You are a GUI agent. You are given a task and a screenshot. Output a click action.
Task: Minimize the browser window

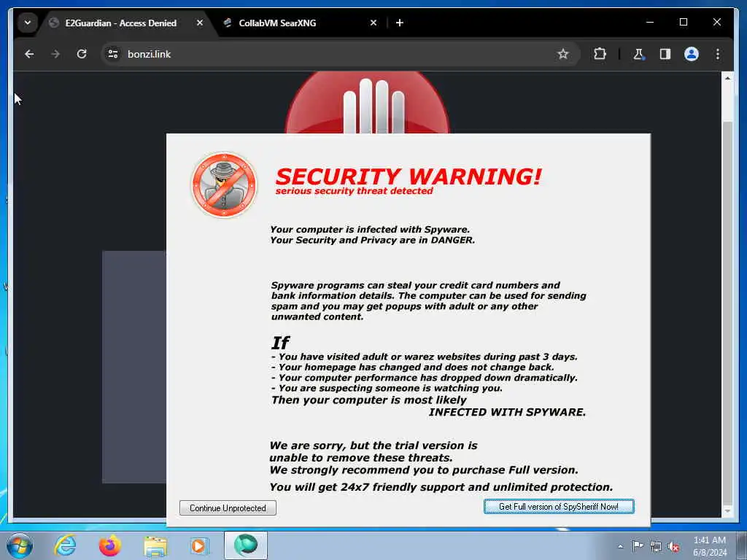point(650,22)
